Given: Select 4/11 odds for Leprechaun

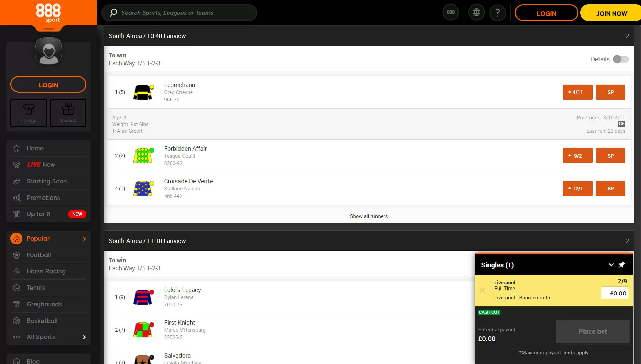Looking at the screenshot, I should 578,92.
